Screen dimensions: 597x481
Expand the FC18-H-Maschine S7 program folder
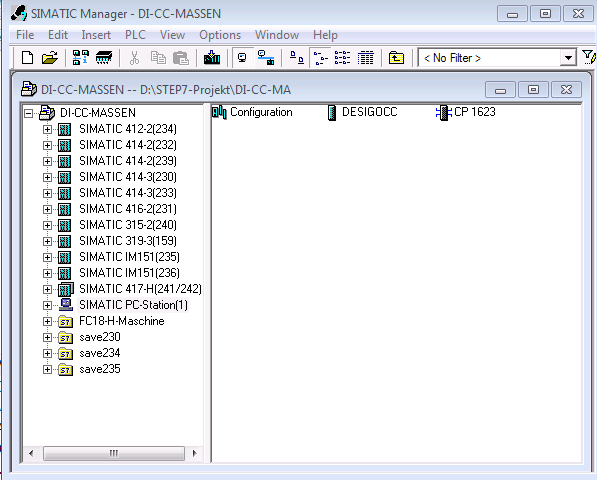tap(47, 321)
